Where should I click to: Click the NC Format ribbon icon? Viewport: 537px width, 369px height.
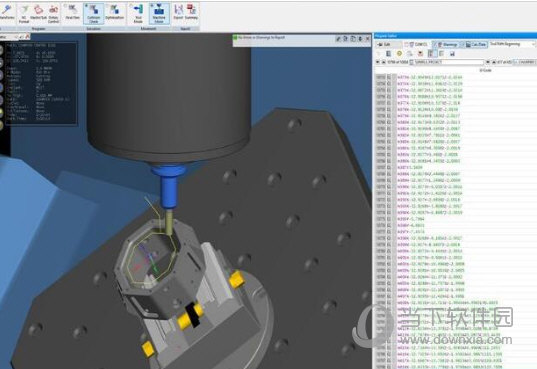(x=24, y=14)
